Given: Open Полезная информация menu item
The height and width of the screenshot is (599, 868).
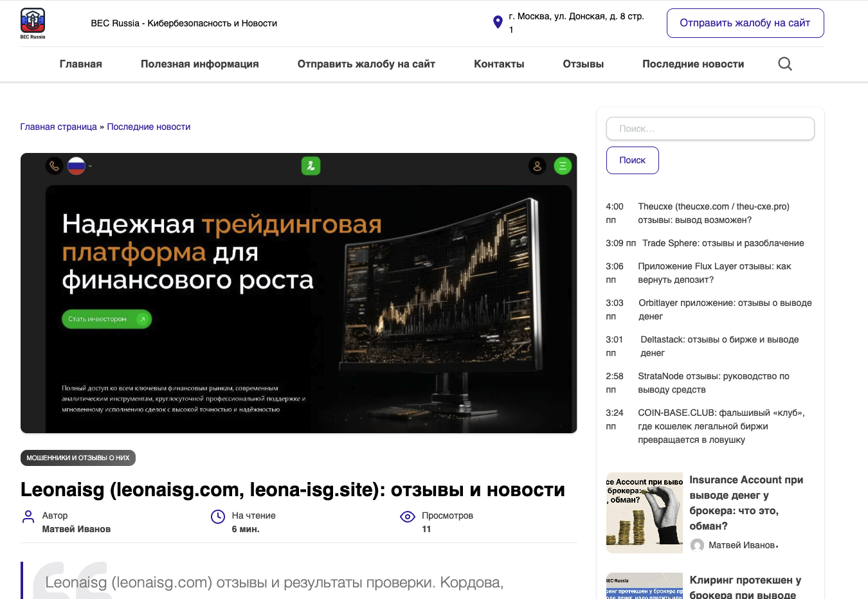Looking at the screenshot, I should pyautogui.click(x=200, y=64).
